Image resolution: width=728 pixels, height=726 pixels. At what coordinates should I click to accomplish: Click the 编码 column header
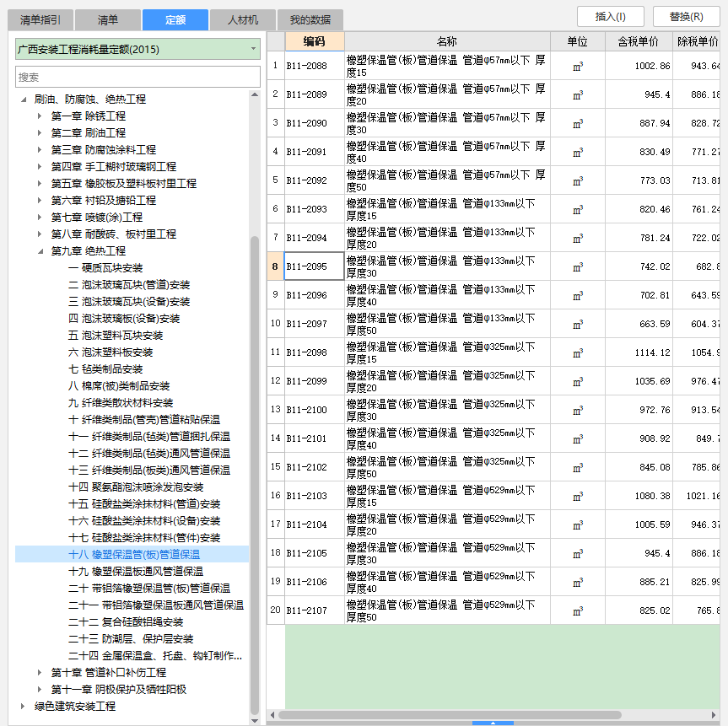pyautogui.click(x=314, y=41)
